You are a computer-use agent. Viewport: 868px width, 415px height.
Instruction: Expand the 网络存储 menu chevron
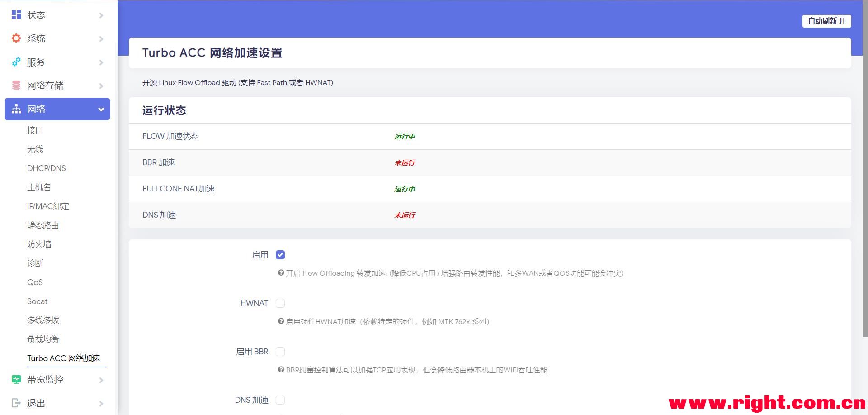click(x=101, y=86)
